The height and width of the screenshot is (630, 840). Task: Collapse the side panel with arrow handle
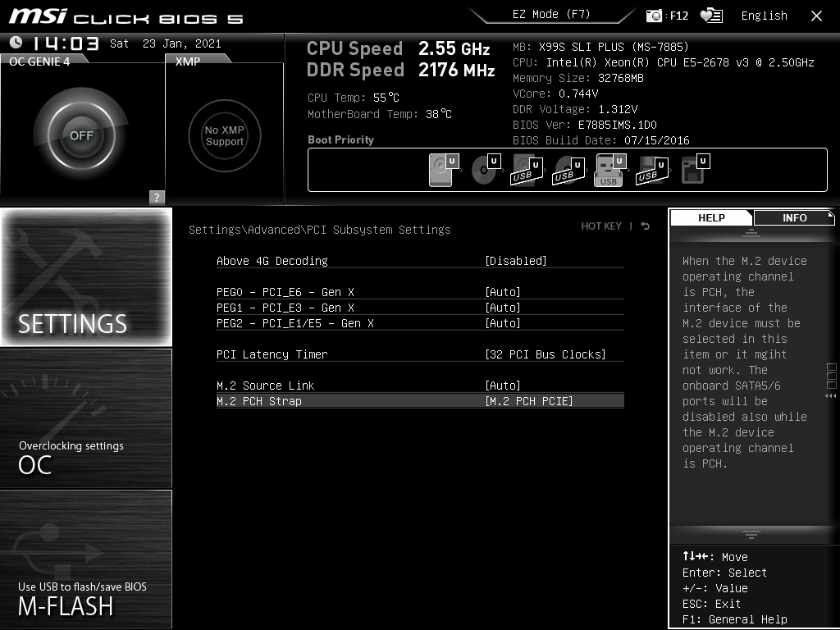[x=831, y=395]
